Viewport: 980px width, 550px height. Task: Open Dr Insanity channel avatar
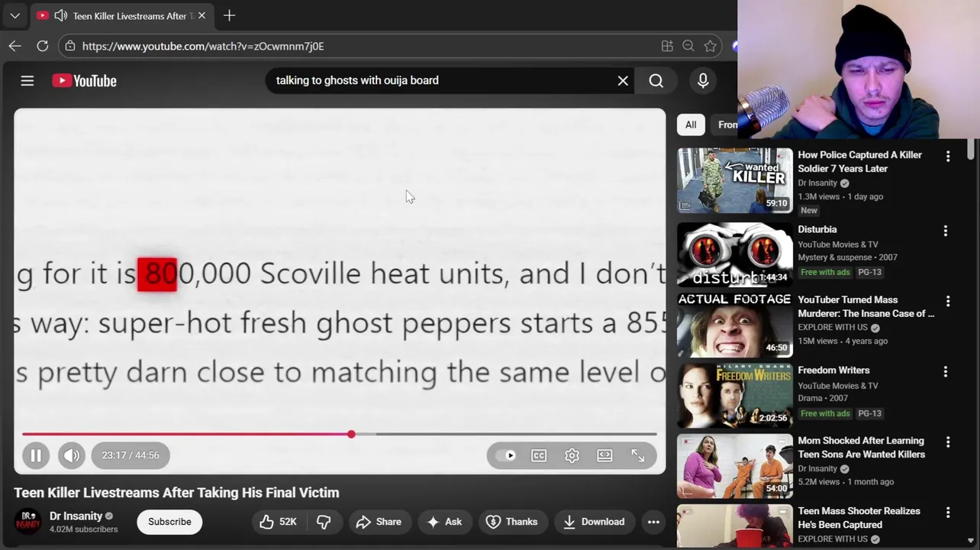[x=27, y=522]
